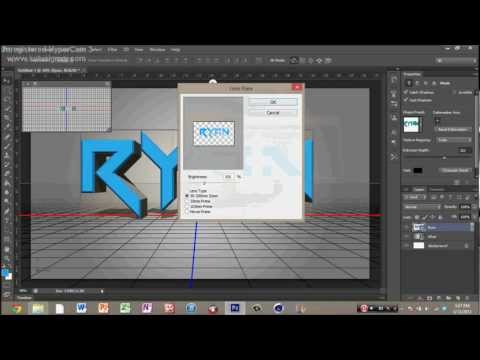Select the Lasso tool
480x360 pixels.
(7, 99)
